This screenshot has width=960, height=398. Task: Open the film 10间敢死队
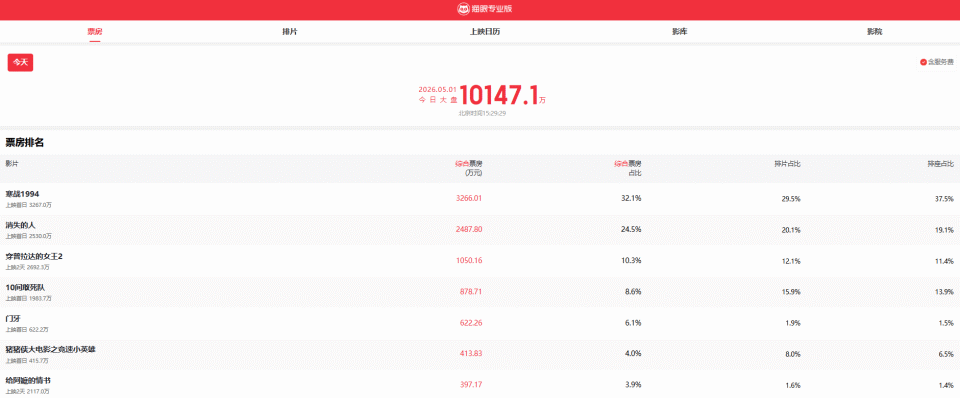(25, 287)
